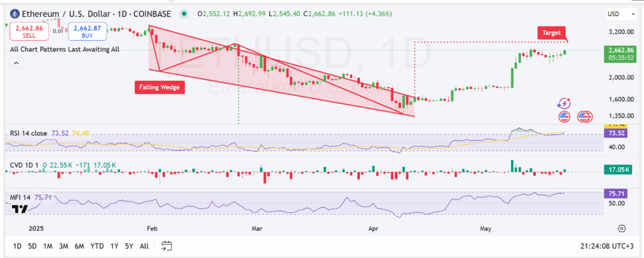Select the YTD time range
The height and width of the screenshot is (258, 644).
(97, 246)
